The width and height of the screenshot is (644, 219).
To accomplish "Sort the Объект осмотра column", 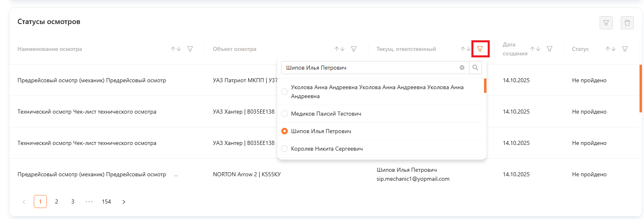I will (x=340, y=49).
